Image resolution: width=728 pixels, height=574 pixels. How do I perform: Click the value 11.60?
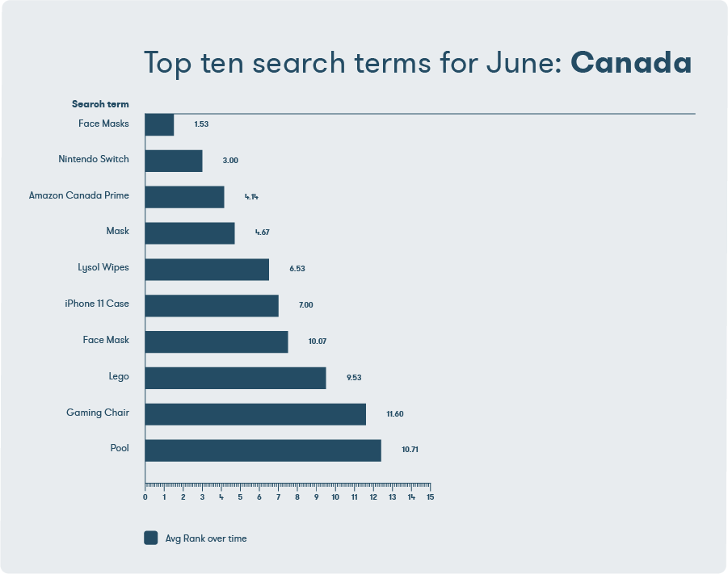395,414
